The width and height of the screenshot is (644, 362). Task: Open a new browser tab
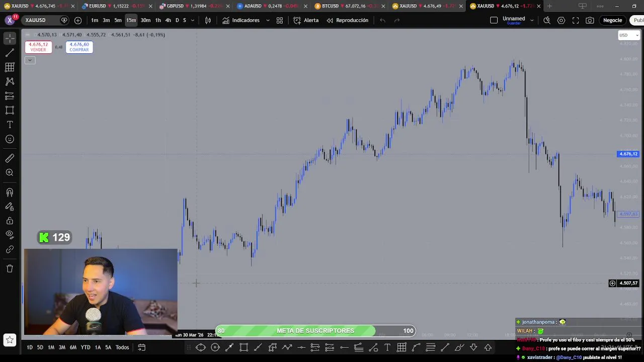pyautogui.click(x=549, y=6)
